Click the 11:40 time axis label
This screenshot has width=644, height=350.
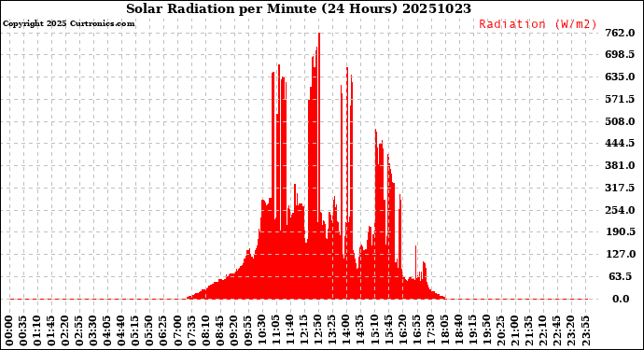click(x=290, y=331)
